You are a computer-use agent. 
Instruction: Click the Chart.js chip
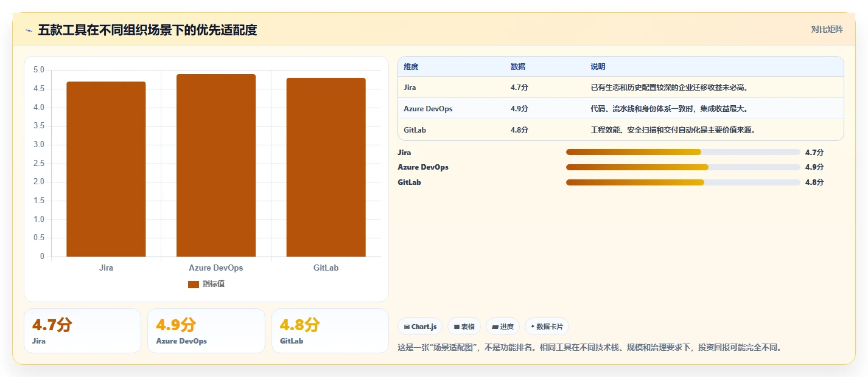click(420, 327)
